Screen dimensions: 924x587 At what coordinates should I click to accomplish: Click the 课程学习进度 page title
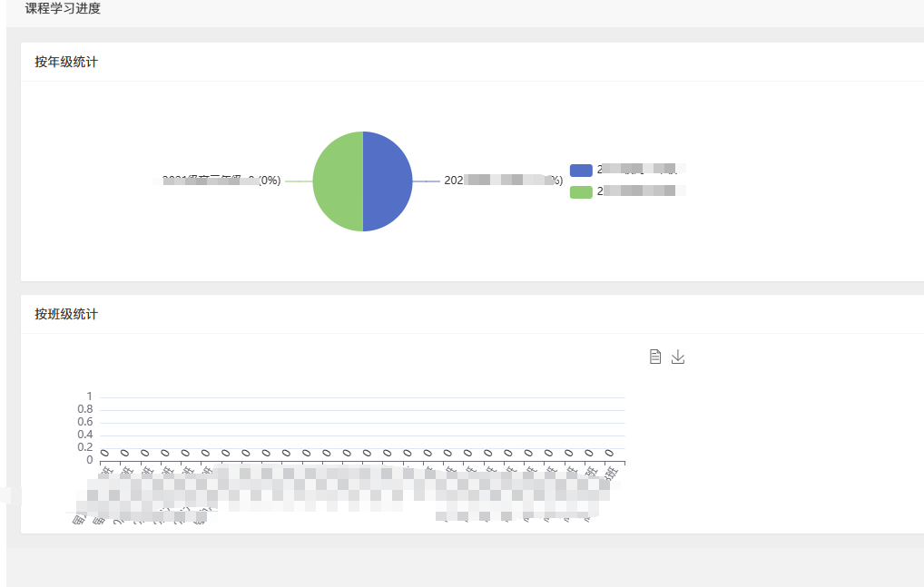point(63,8)
